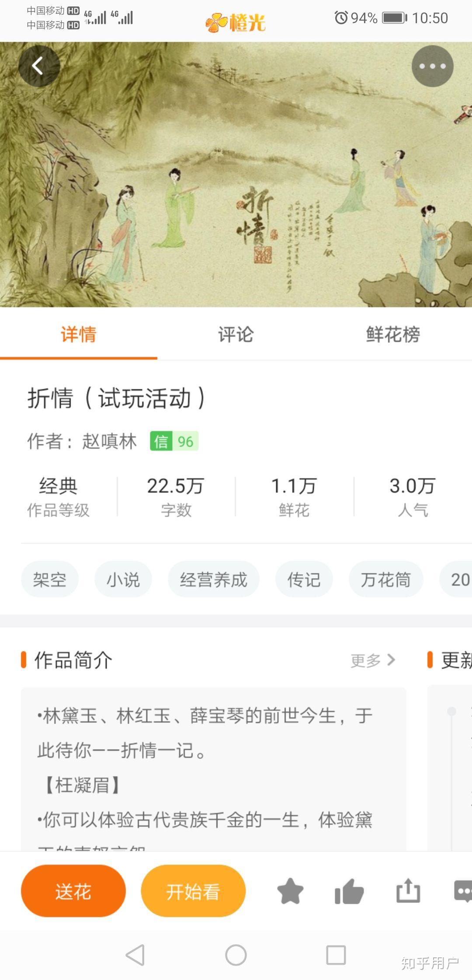Like the work with thumbs-up icon
The image size is (472, 980).
[349, 891]
